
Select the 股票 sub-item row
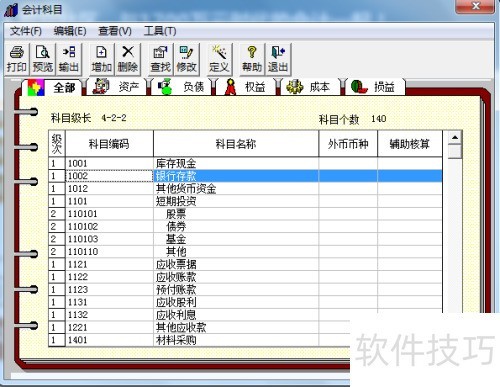[246, 214]
